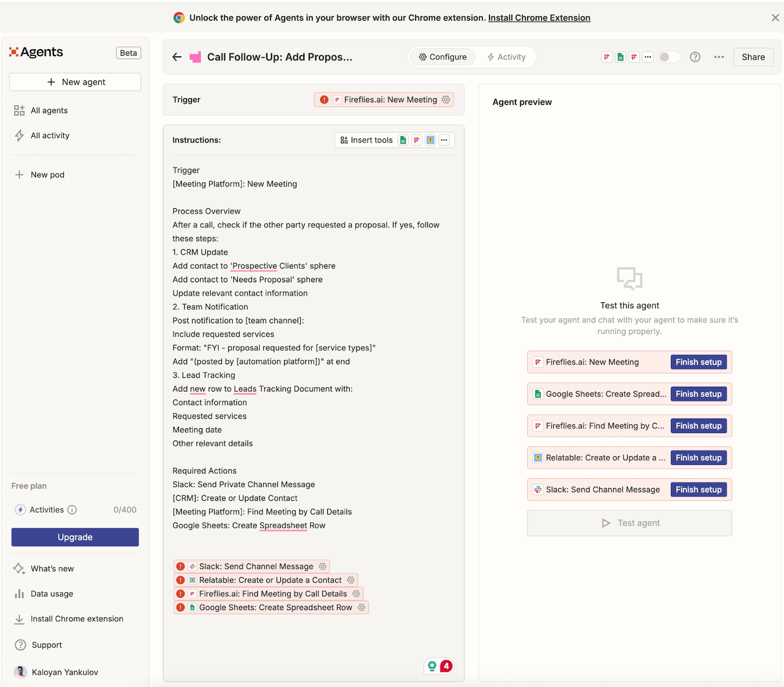Click the New agent button
The height and width of the screenshot is (687, 784).
pyautogui.click(x=75, y=82)
